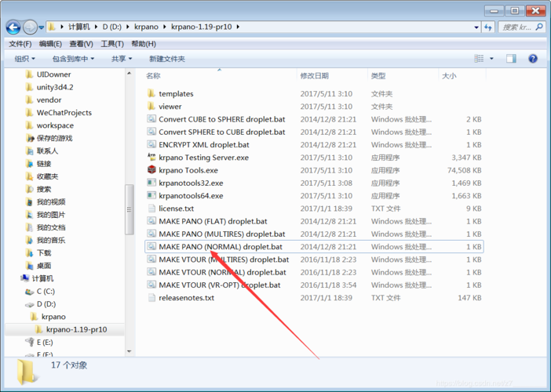Click the search magnifier icon
Image resolution: width=551 pixels, height=392 pixels.
pos(539,27)
